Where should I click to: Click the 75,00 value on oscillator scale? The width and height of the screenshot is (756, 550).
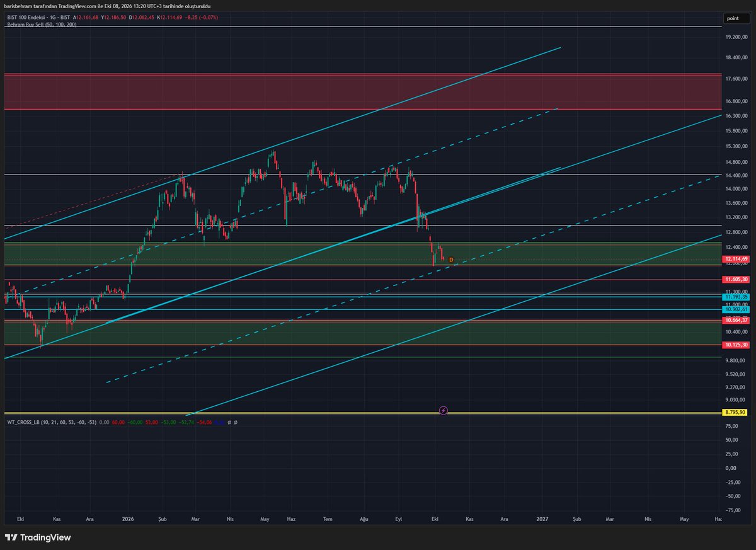coord(732,427)
